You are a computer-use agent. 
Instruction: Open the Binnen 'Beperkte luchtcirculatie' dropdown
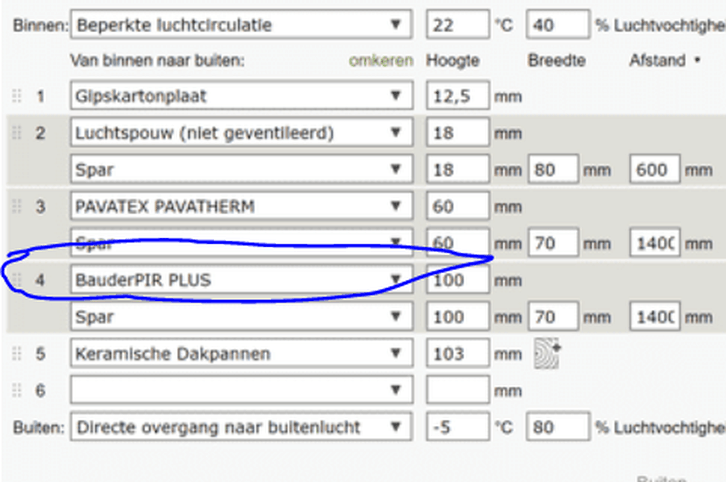click(241, 25)
